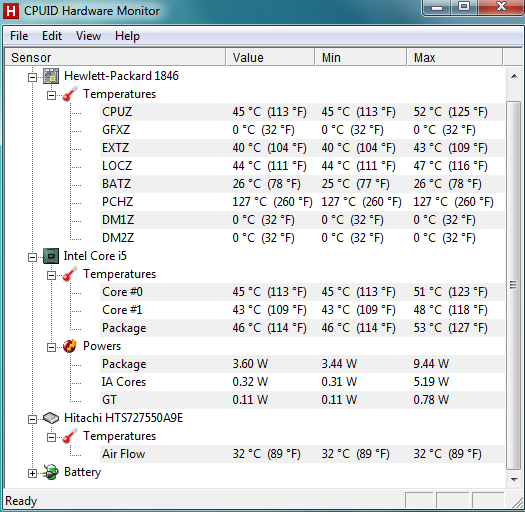The height and width of the screenshot is (512, 525).
Task: Select the Air Flow temperature row
Action: [x=302, y=454]
